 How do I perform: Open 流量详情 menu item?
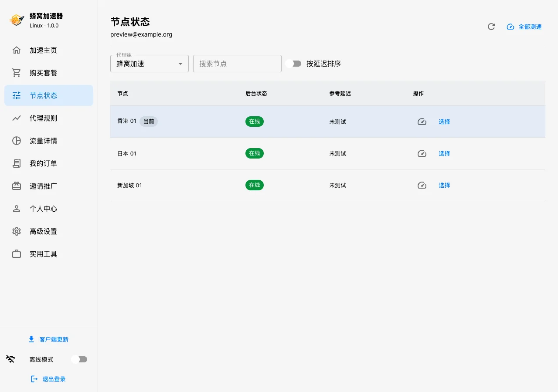coord(49,141)
